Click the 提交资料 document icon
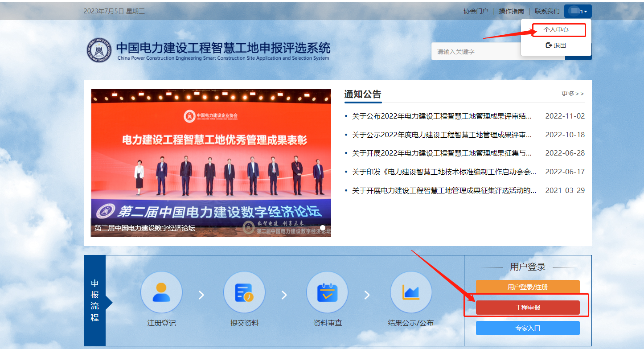Viewport: 644px width, 349px height. 244,292
